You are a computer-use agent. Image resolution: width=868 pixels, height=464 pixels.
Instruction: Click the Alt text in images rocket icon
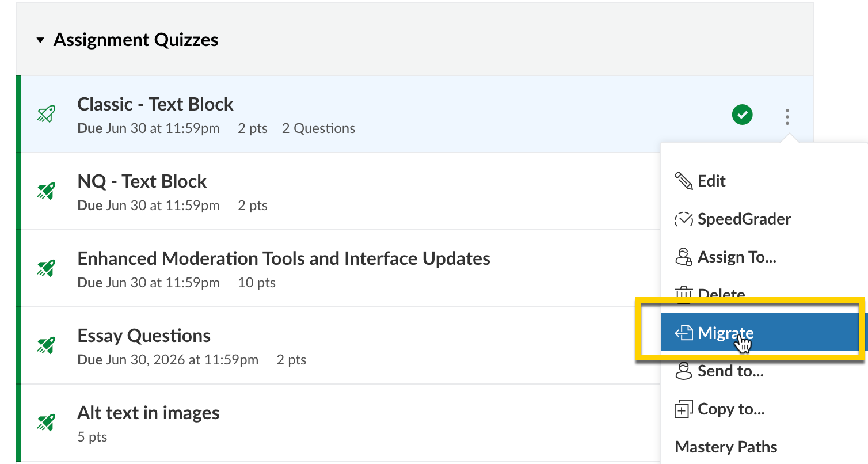pyautogui.click(x=46, y=423)
